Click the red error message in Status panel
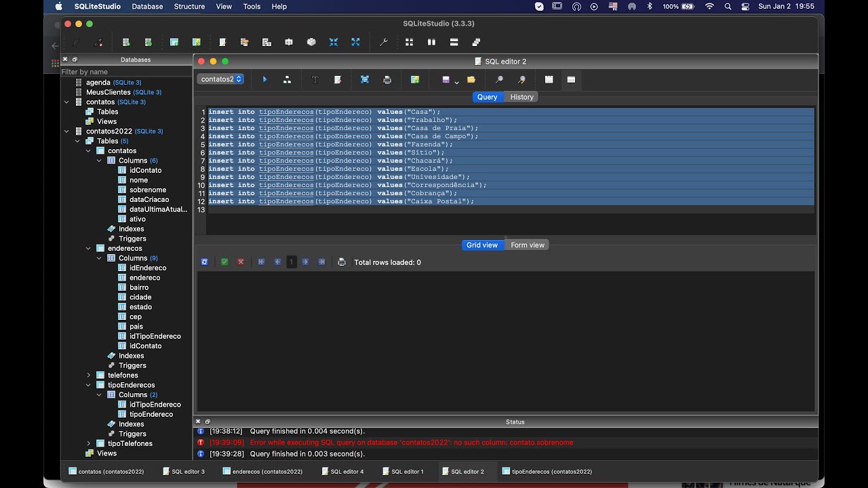868x488 pixels. pyautogui.click(x=412, y=443)
